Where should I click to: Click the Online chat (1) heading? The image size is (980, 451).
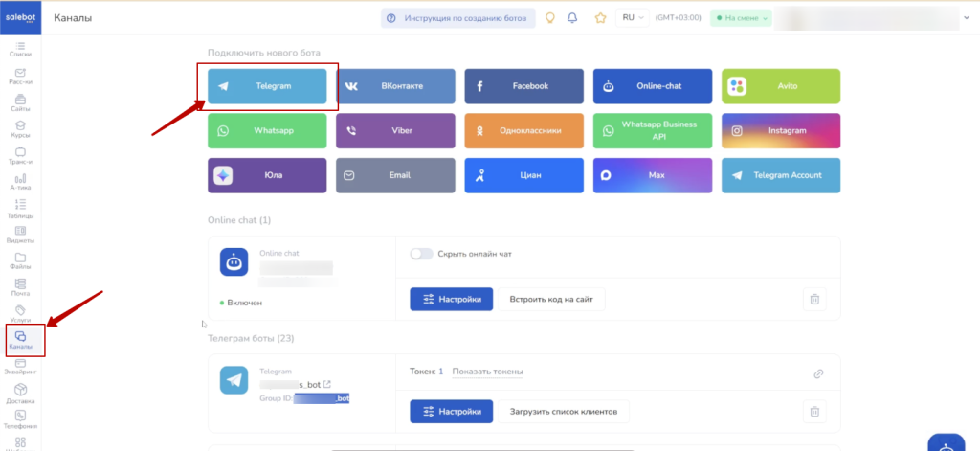(x=238, y=220)
